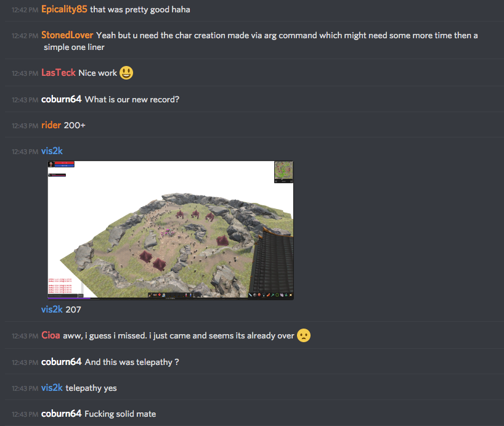The height and width of the screenshot is (426, 504).
Task: Click vis2k name above the screenshot
Action: point(52,151)
